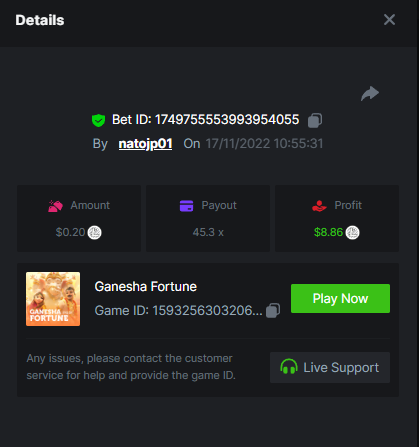This screenshot has height=447, width=419.
Task: Click the red Profit hand icon
Action: 319,206
